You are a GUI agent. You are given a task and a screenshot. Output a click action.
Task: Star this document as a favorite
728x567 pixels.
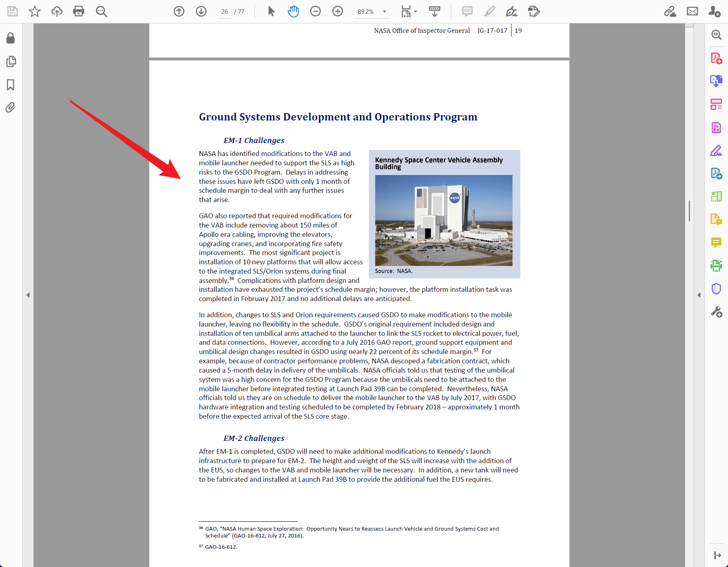35,11
